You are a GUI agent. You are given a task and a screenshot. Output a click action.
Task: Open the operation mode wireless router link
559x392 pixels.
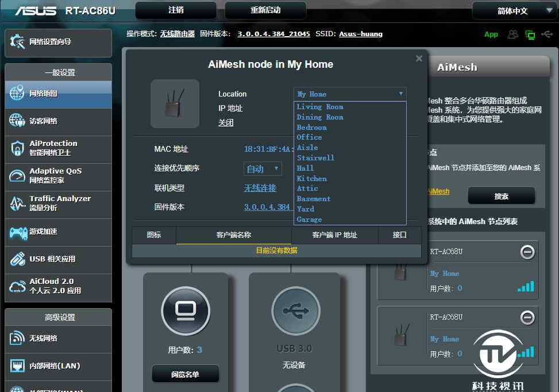coord(178,34)
